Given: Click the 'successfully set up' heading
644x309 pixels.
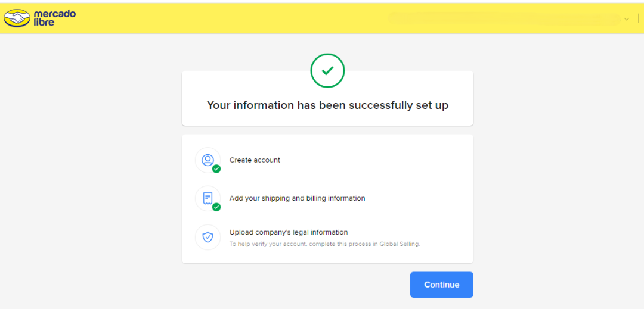Looking at the screenshot, I should [327, 105].
